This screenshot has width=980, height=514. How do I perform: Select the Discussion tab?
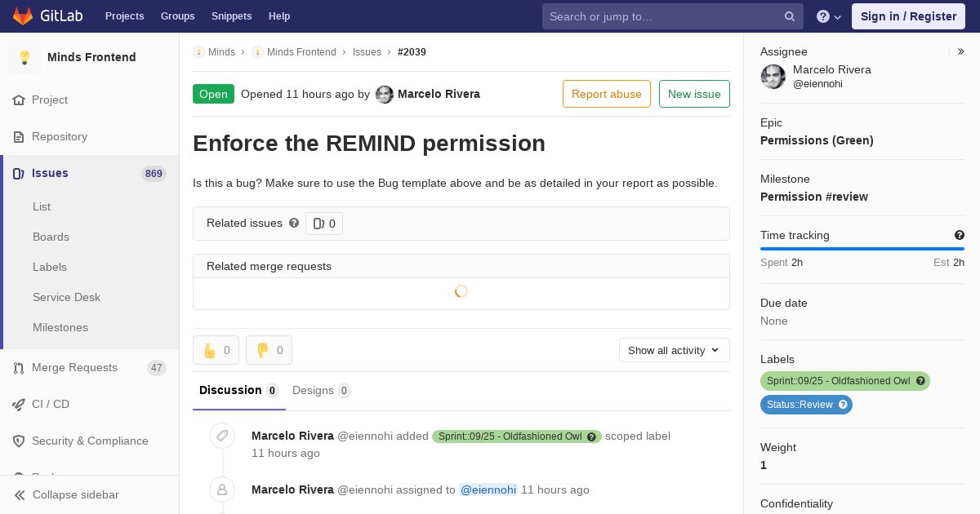(x=238, y=390)
